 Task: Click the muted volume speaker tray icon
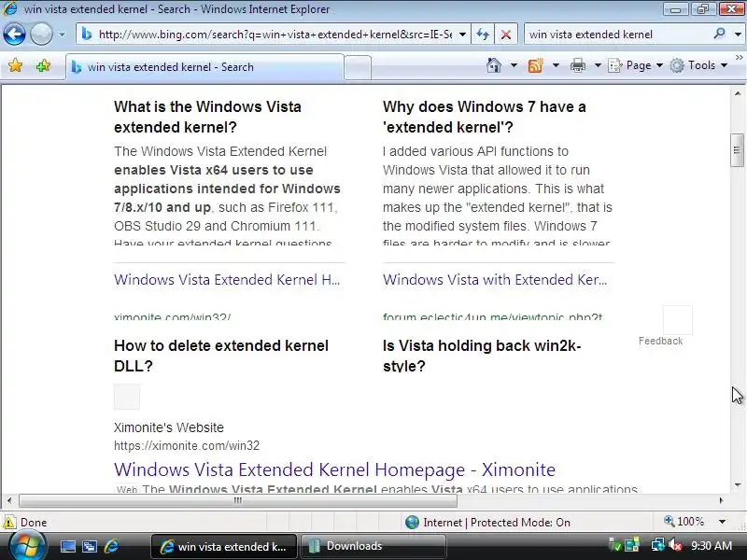tap(675, 545)
